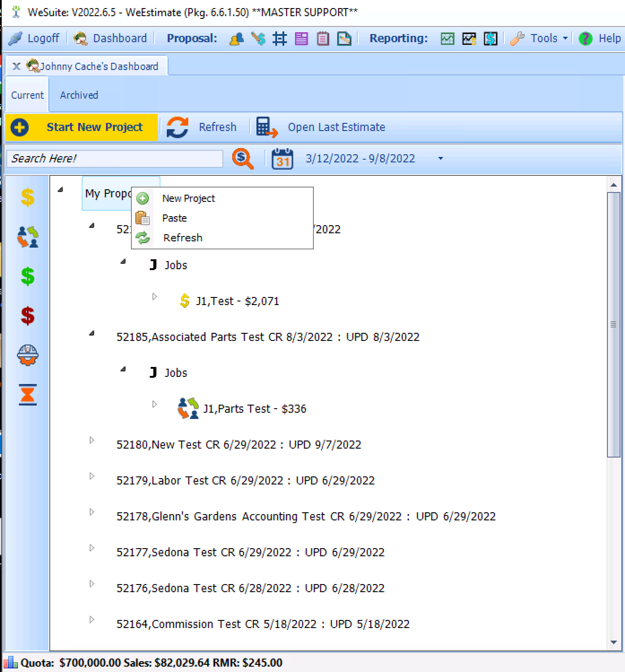Select the 52180,New Test project row
This screenshot has height=672, width=625.
[239, 445]
